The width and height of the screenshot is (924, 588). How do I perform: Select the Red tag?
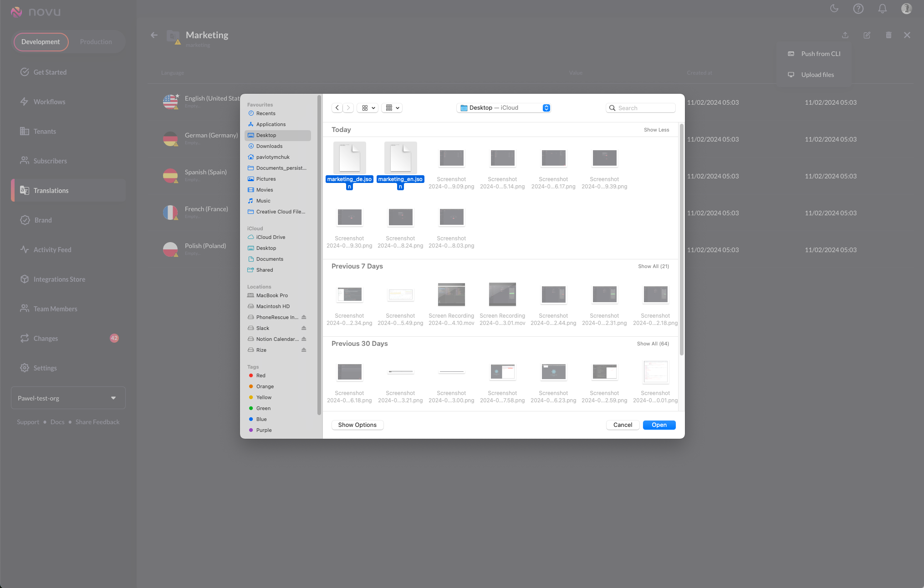260,375
